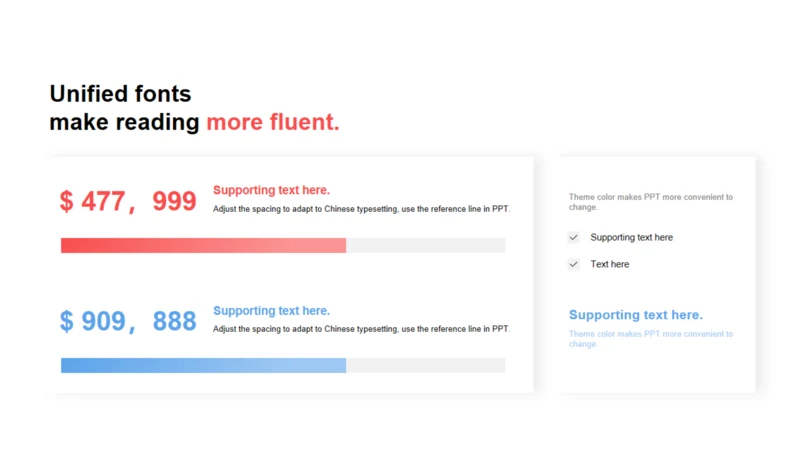Click the 'Text here' checklist label
The height and width of the screenshot is (450, 800).
coord(610,264)
